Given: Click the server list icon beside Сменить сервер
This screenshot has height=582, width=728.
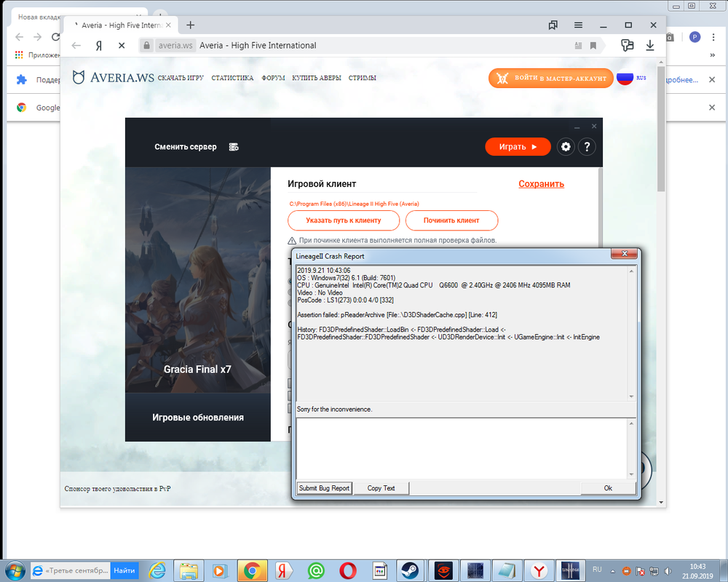Looking at the screenshot, I should pos(234,147).
